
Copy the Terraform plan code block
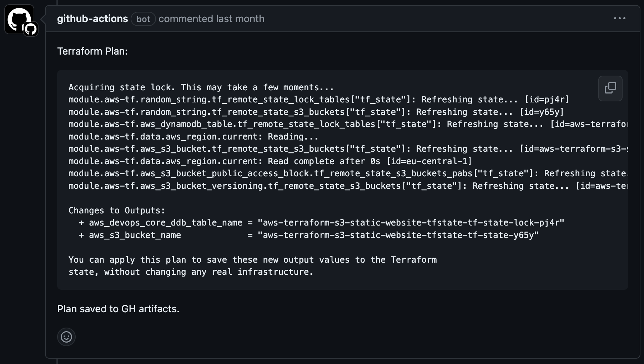pos(610,88)
